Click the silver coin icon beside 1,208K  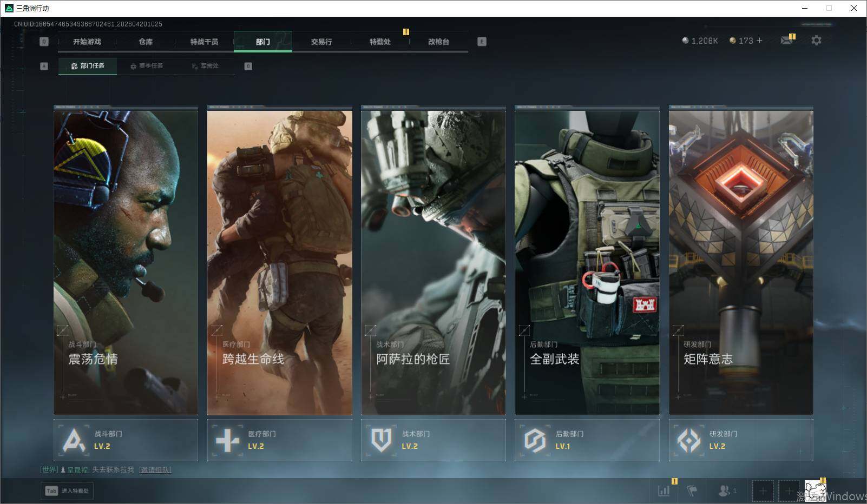[685, 41]
